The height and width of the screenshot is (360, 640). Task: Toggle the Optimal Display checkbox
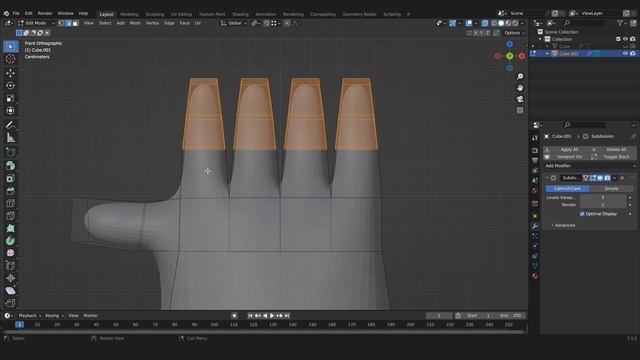pyautogui.click(x=582, y=214)
